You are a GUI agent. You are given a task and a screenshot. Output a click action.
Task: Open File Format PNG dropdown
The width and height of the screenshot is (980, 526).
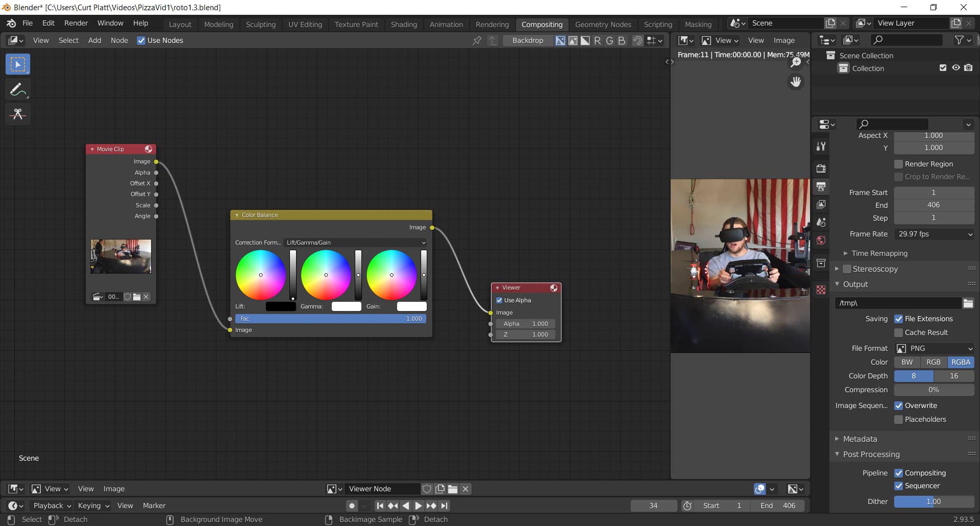[x=934, y=348]
